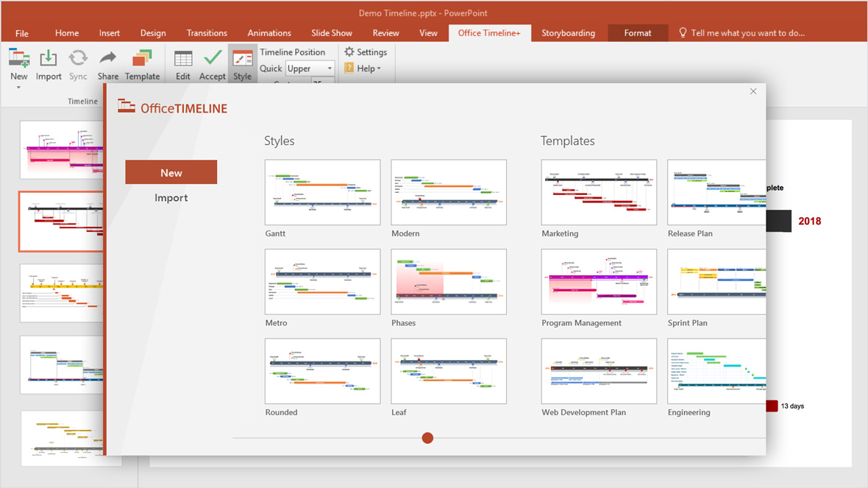Click the Help question mark icon

(x=349, y=68)
